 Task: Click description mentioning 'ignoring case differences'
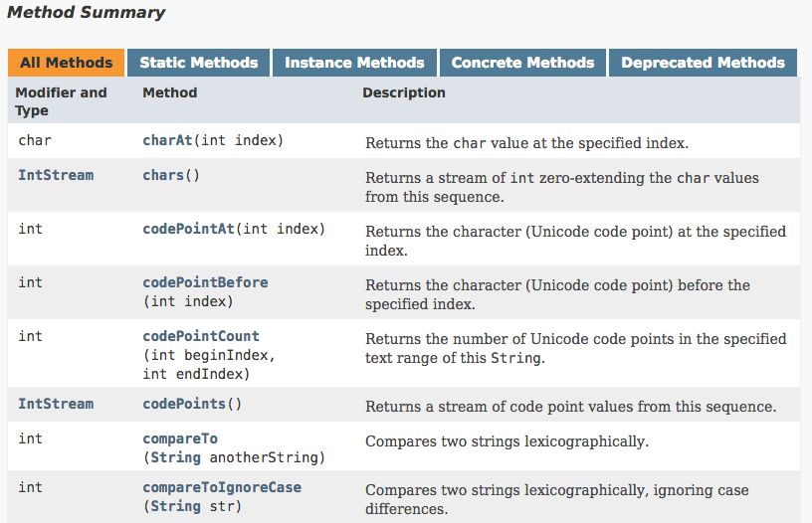pyautogui.click(x=557, y=499)
